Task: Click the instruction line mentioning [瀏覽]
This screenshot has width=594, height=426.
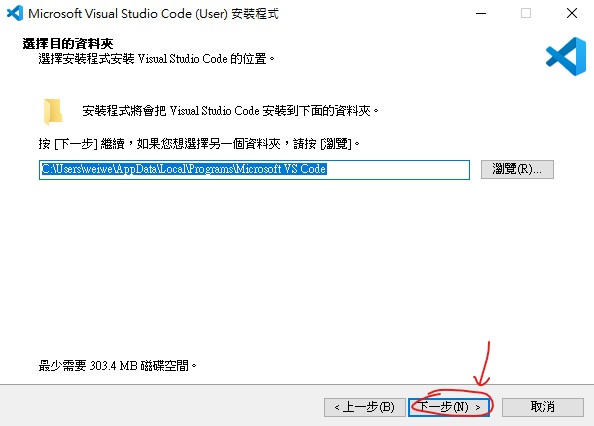Action: pos(199,144)
